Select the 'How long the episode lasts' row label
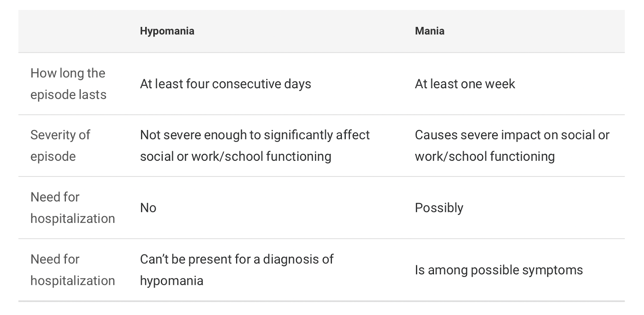Image resolution: width=644 pixels, height=315 pixels. 68,84
